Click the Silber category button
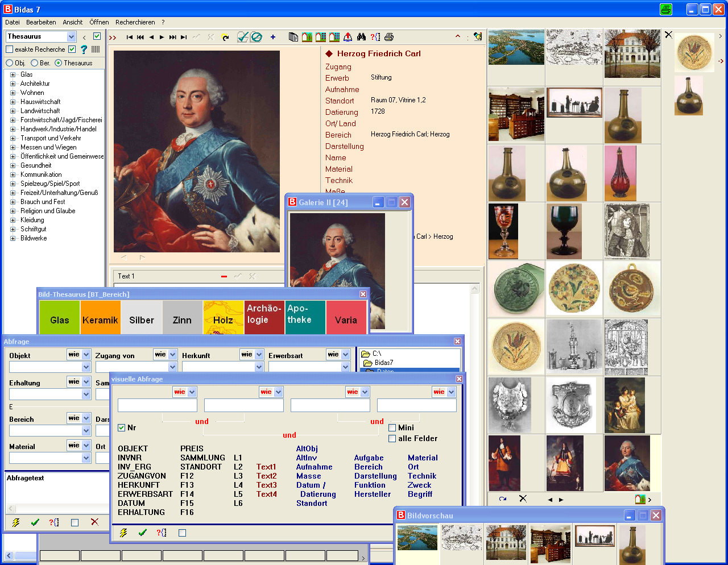Screen dimensions: 728x565 tap(142, 318)
